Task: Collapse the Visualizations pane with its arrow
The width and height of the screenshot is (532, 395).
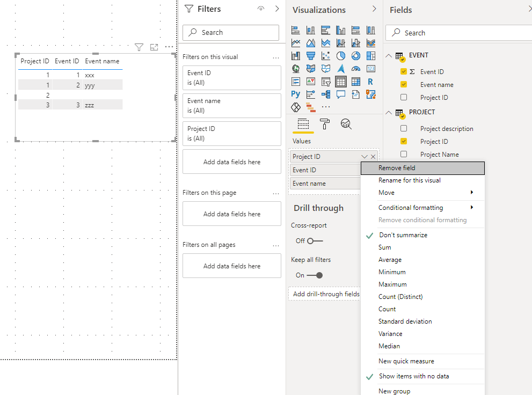Action: (x=374, y=9)
